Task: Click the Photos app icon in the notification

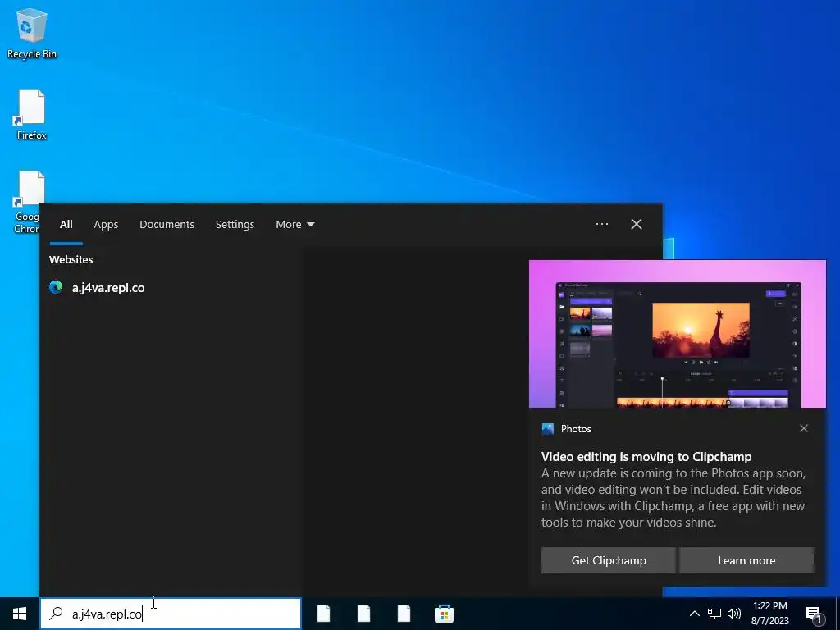Action: (x=547, y=428)
